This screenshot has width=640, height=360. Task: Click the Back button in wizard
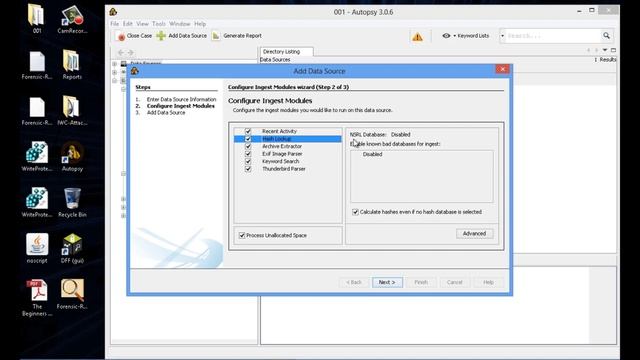[x=353, y=282]
